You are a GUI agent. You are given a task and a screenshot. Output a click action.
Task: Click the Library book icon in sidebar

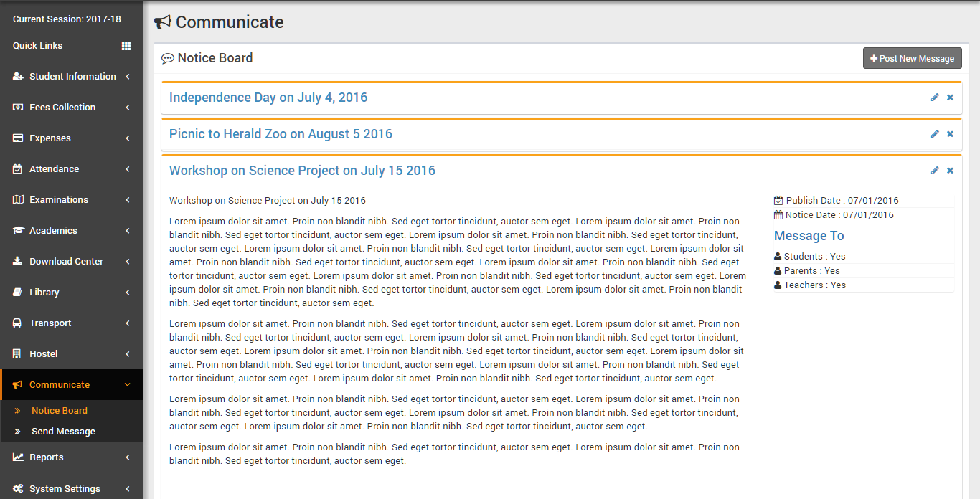pos(18,293)
